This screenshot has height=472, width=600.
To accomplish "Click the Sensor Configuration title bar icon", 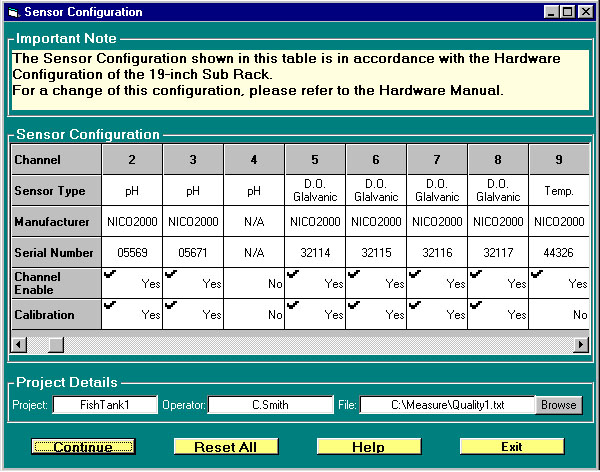I will 14,12.
